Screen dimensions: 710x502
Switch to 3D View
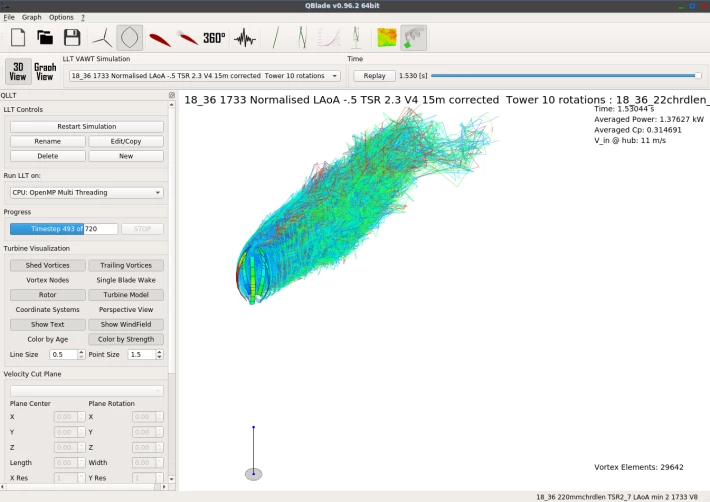pos(18,72)
